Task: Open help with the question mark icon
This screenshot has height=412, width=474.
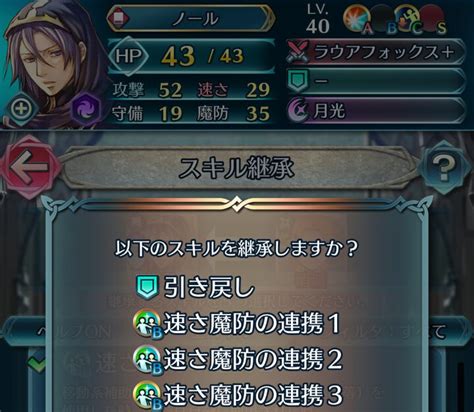Action: click(x=444, y=167)
